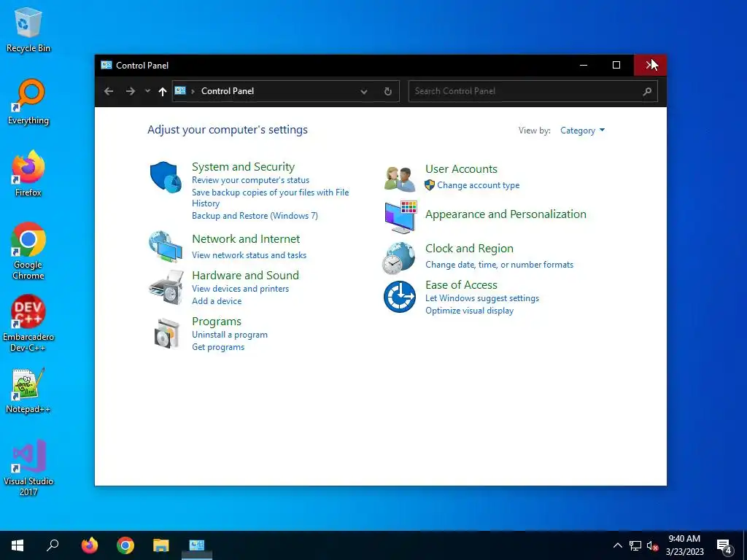Open Programs category heading
This screenshot has height=560, width=747.
pyautogui.click(x=216, y=322)
